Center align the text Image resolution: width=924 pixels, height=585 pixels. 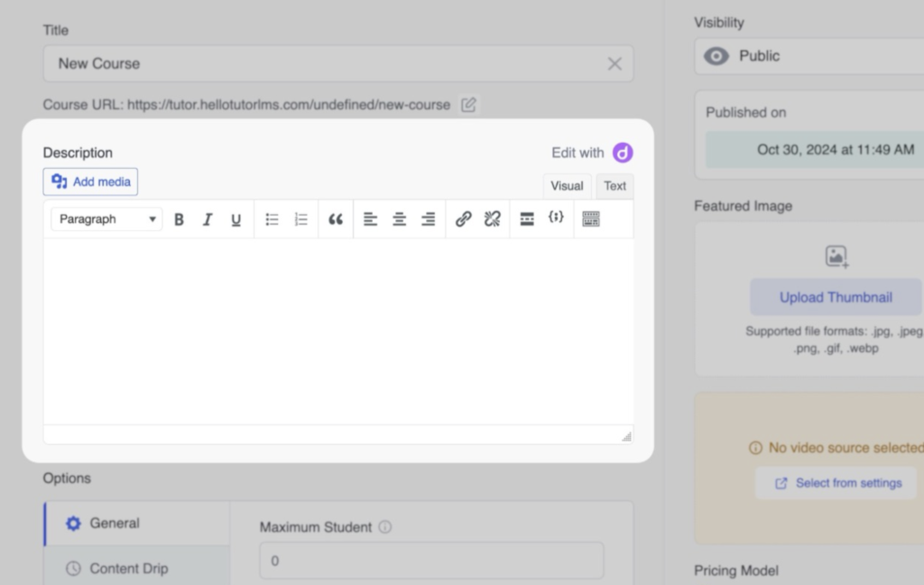399,219
